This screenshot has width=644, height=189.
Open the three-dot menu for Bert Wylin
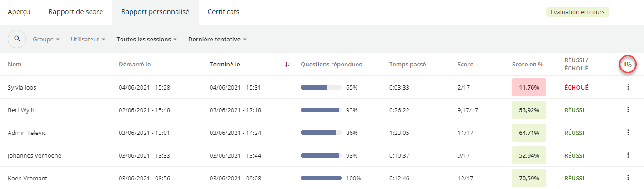click(628, 109)
